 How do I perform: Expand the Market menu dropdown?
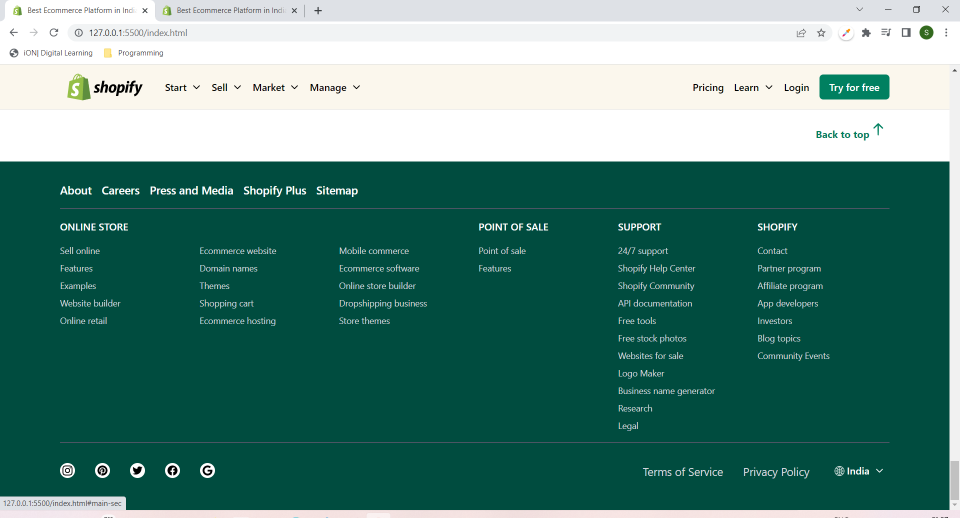tap(275, 88)
